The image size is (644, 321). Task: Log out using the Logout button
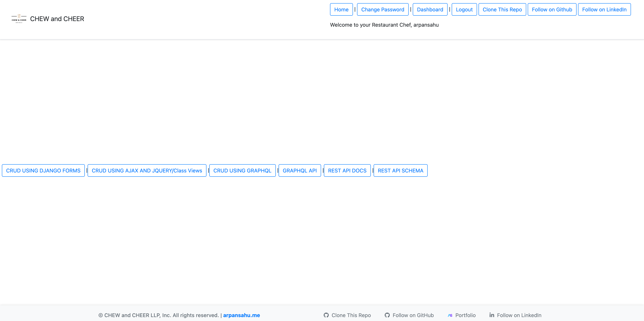(464, 10)
